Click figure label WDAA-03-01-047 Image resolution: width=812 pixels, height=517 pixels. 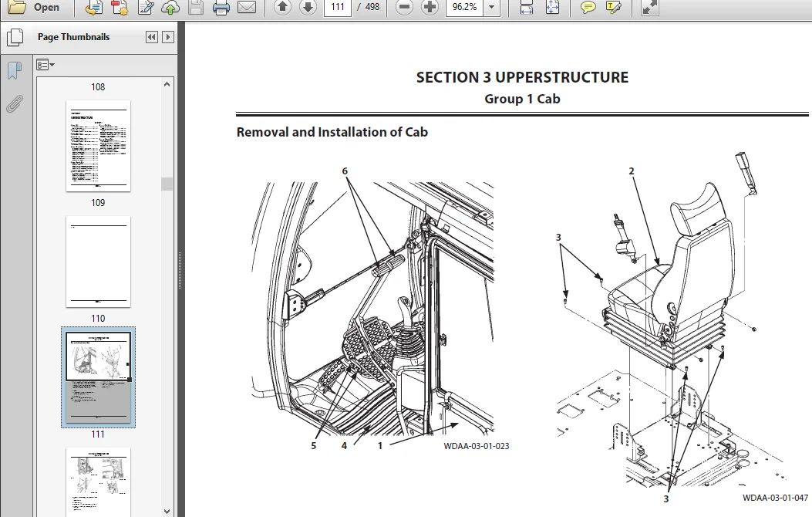point(775,498)
